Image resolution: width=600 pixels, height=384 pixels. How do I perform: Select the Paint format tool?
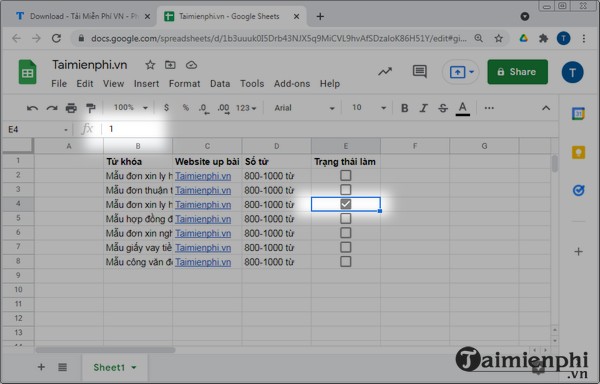point(91,108)
